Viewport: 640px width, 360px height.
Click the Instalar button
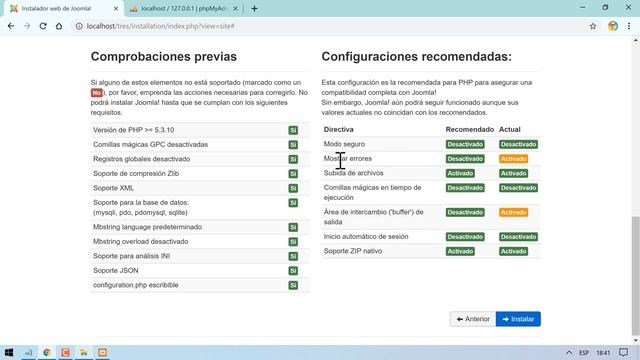tap(518, 319)
